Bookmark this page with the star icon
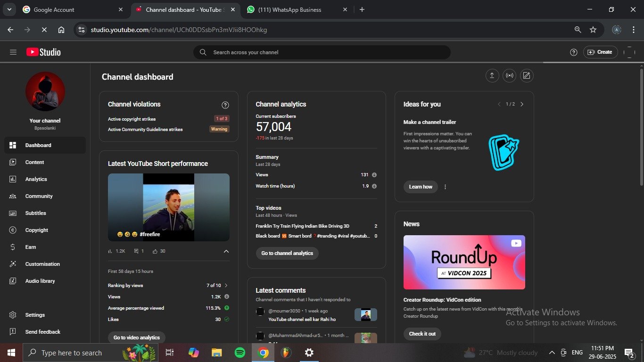Image resolution: width=644 pixels, height=362 pixels. coord(593,30)
